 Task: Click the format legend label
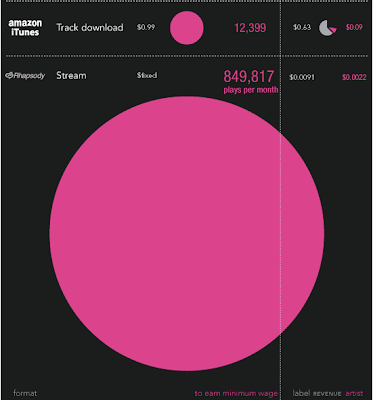[25, 393]
